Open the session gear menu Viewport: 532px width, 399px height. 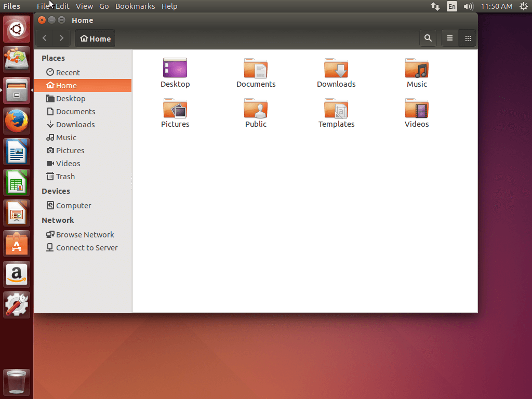coord(524,6)
